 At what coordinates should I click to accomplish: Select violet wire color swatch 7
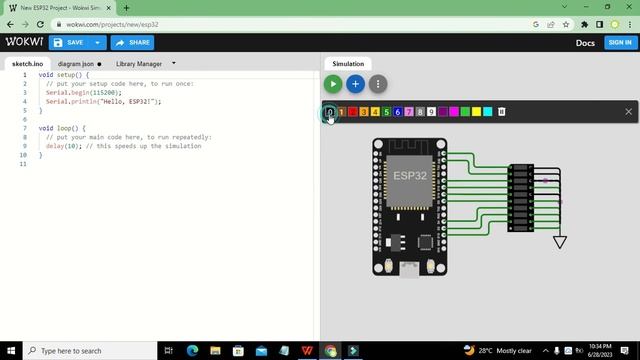click(x=409, y=112)
